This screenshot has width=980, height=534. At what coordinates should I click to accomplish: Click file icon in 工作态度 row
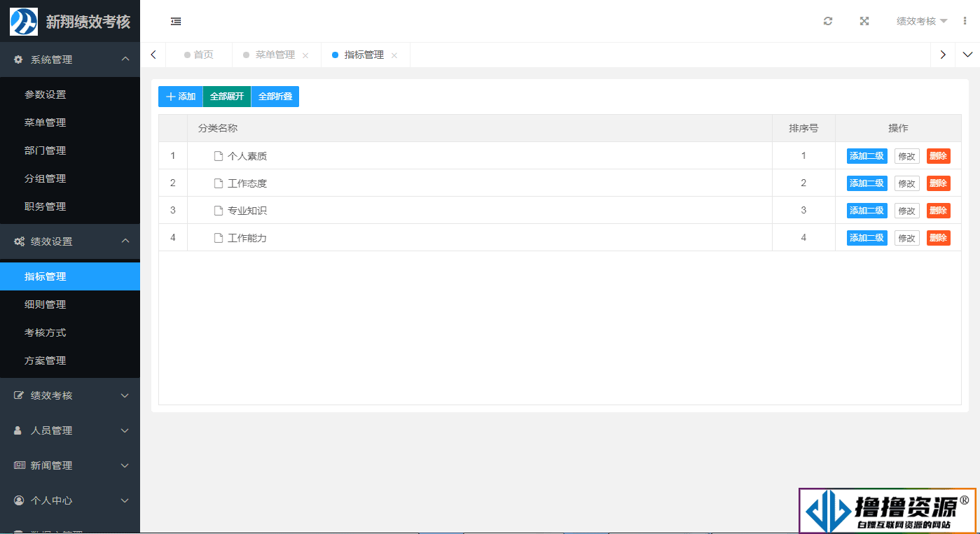pos(219,183)
